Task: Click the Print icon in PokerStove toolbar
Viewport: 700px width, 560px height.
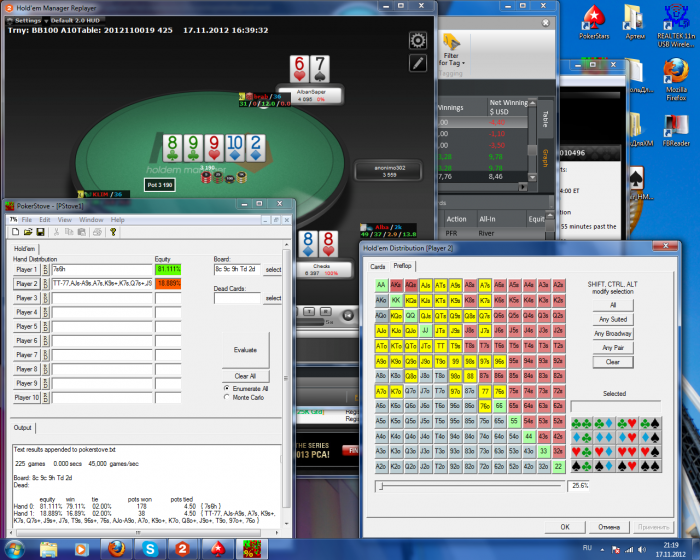Action: [x=97, y=232]
